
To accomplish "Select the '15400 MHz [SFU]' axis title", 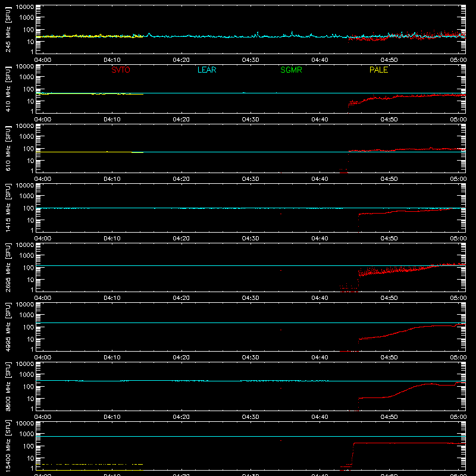I will click(8, 446).
